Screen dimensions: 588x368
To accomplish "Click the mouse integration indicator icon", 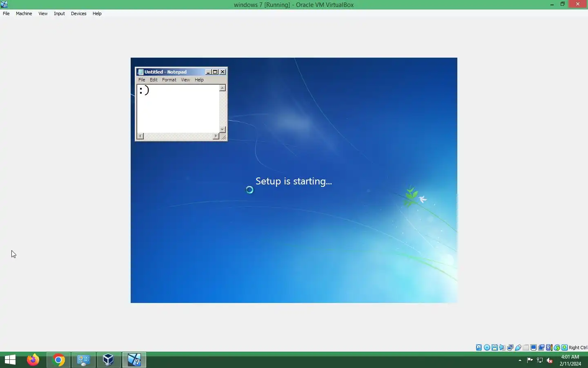I will tap(557, 348).
